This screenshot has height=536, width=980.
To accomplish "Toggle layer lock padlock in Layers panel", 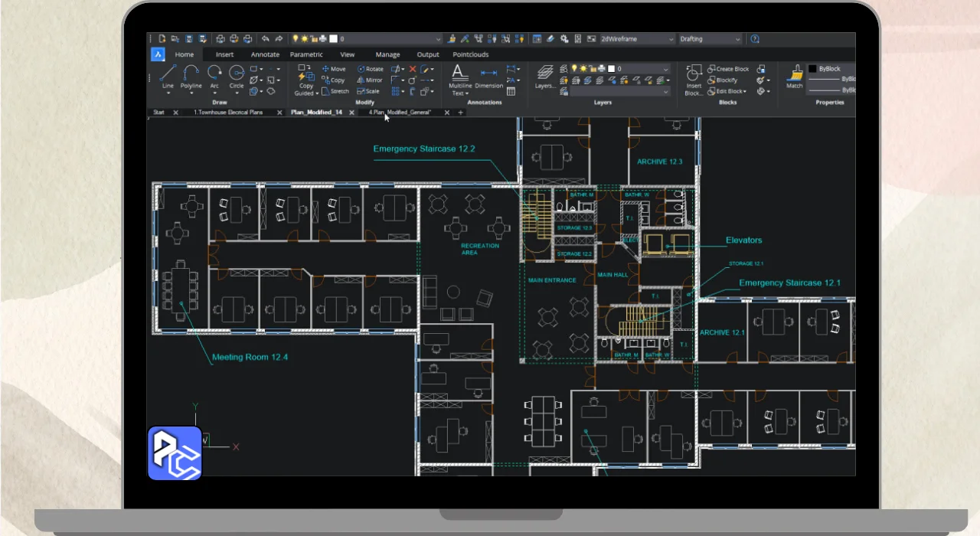I will point(593,69).
